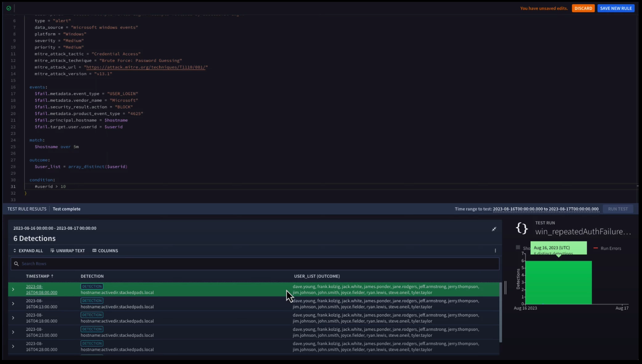Click the time range to test value
642x364 pixels.
[x=546, y=209]
